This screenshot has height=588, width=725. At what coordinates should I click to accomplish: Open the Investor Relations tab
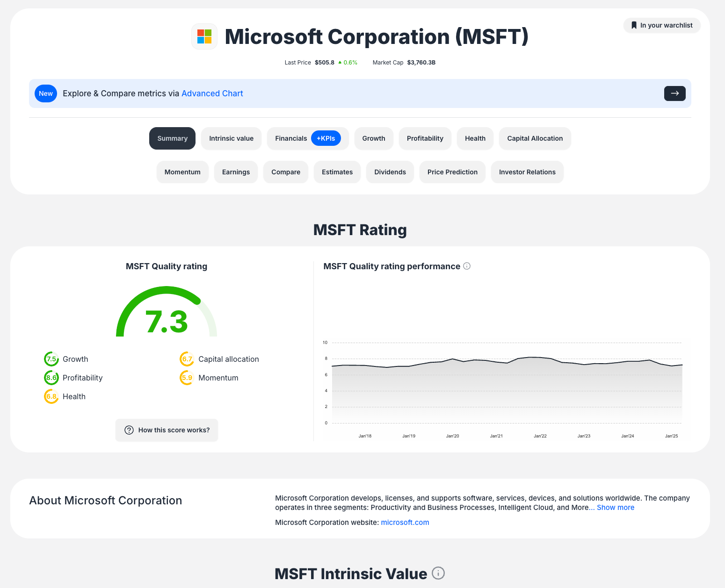[527, 172]
